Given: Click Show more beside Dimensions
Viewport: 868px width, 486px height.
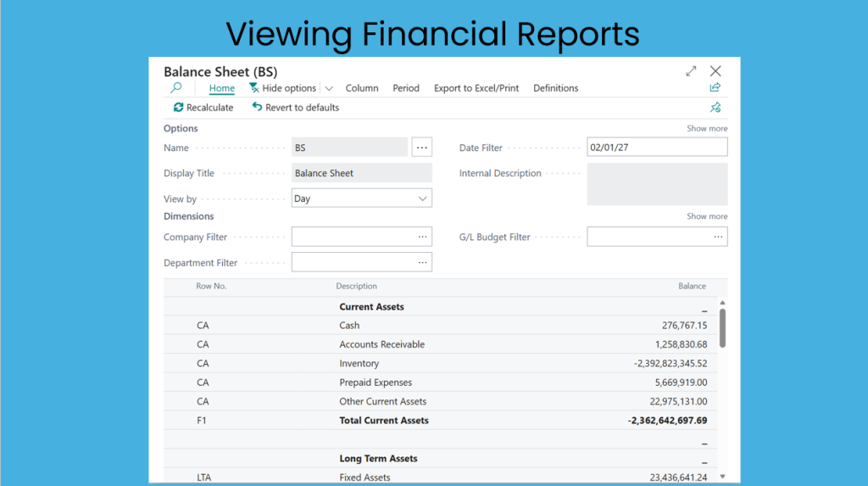Looking at the screenshot, I should coord(707,216).
